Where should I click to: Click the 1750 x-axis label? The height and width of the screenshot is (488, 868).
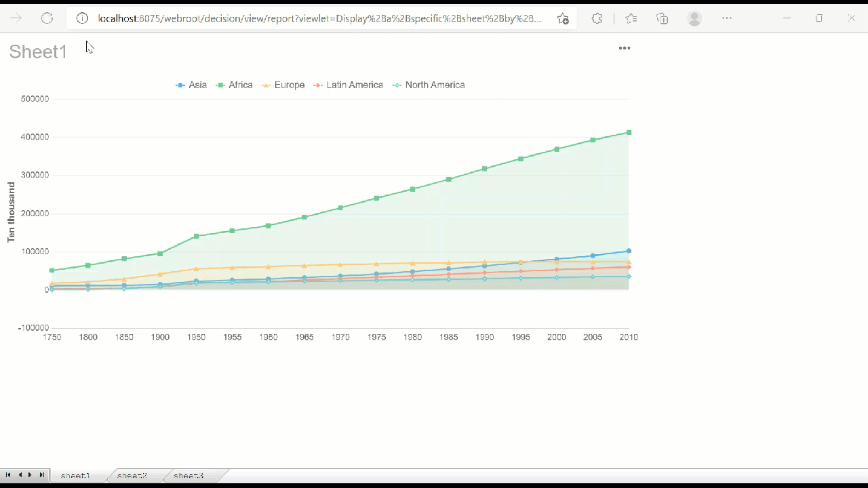click(52, 338)
